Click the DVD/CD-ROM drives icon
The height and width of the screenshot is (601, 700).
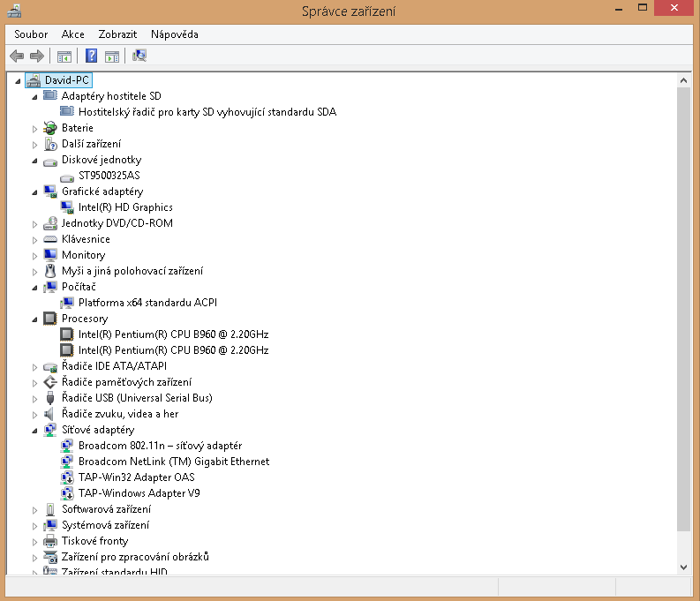50,223
